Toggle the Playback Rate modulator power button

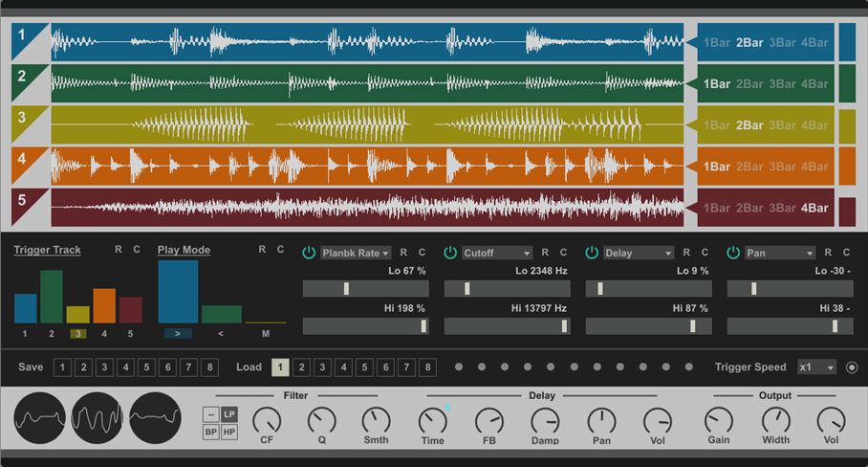(x=309, y=253)
